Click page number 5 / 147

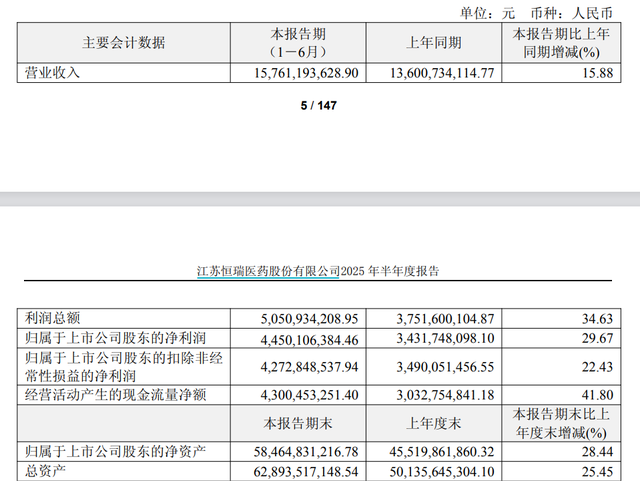(x=319, y=106)
